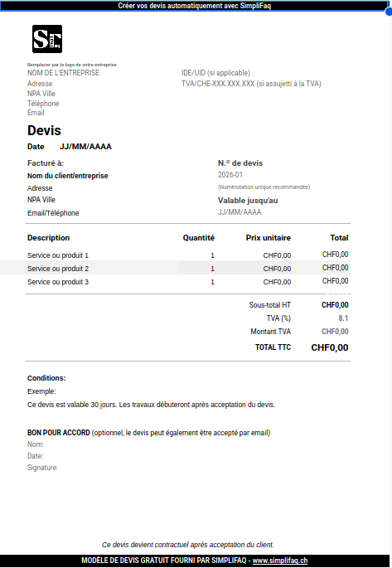The height and width of the screenshot is (568, 392).
Task: Select 'Service ou produit 2' description cell
Action: pos(58,269)
